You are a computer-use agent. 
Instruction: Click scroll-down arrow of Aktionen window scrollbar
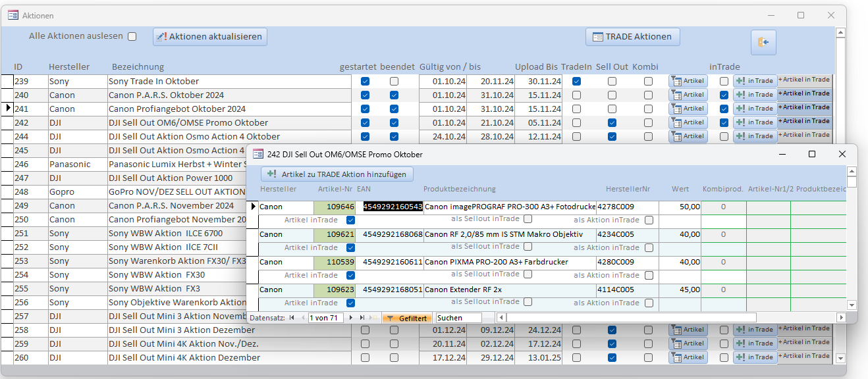840,359
